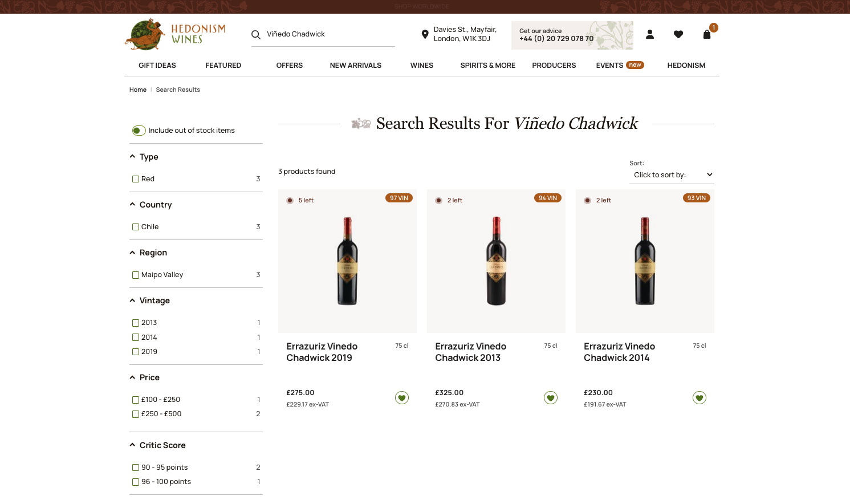
Task: Open the Click to sort by dropdown
Action: click(672, 175)
